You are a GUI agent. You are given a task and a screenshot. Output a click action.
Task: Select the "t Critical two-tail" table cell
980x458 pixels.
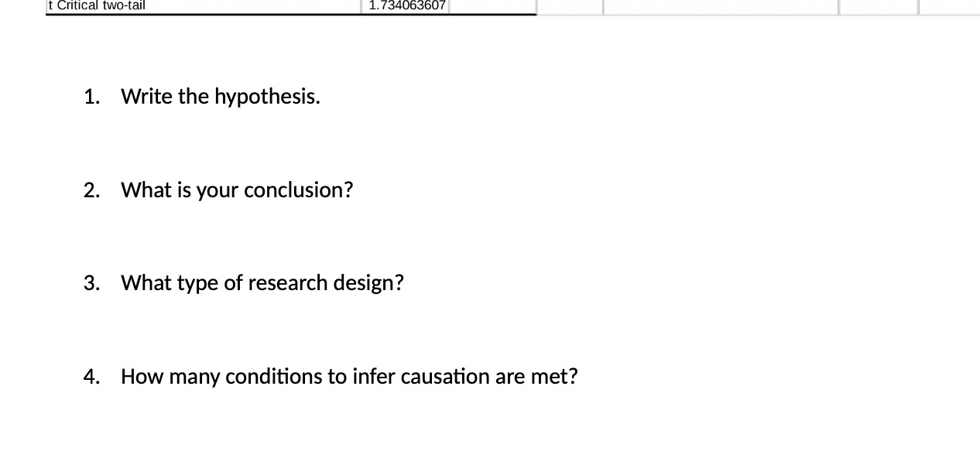pyautogui.click(x=204, y=6)
